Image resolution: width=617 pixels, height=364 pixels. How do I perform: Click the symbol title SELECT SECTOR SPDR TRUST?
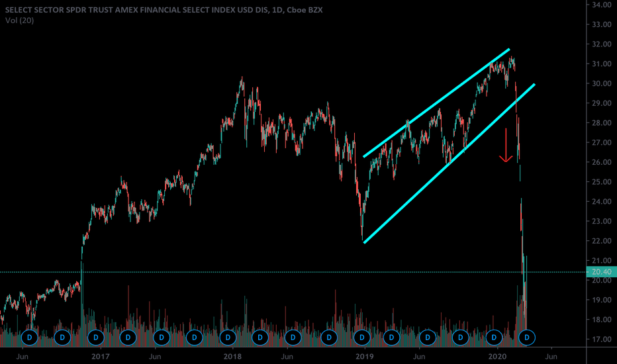coord(164,10)
